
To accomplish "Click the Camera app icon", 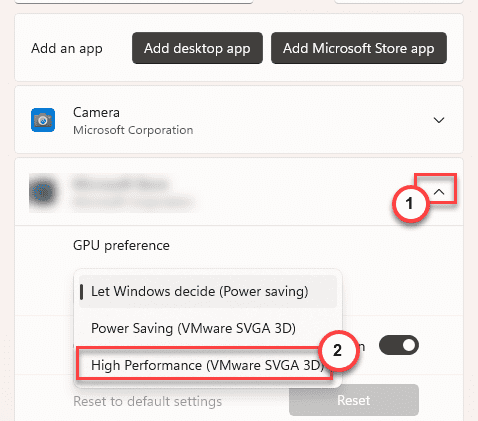I will coord(43,120).
